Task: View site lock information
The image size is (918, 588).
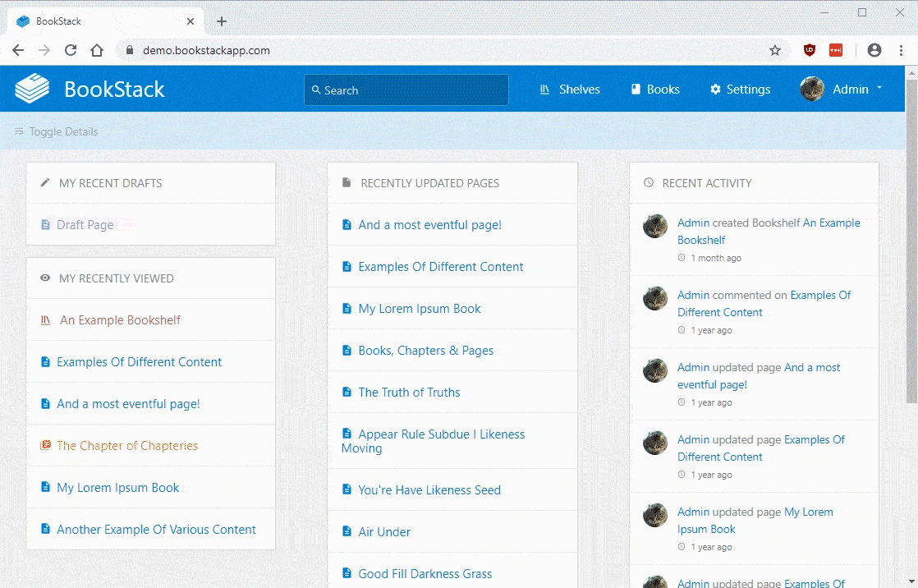Action: (130, 50)
